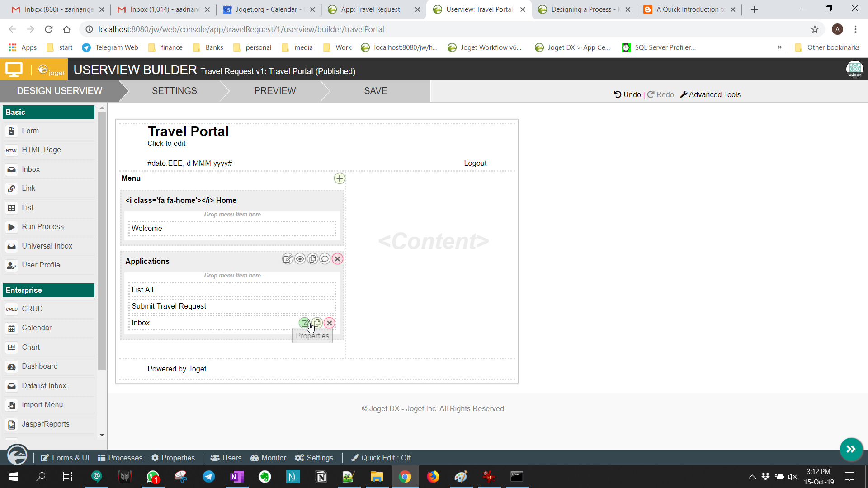This screenshot has height=488, width=868.
Task: Open Monitor from admin bar
Action: [x=268, y=458]
